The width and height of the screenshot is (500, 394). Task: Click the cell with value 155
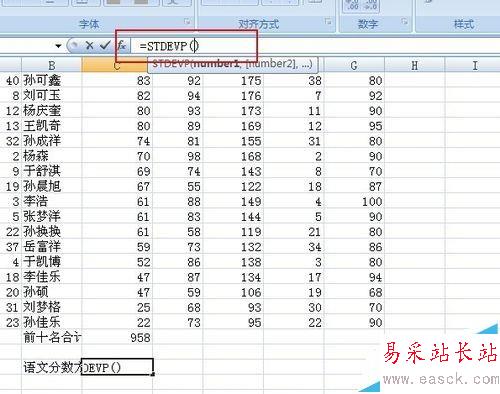coord(233,141)
